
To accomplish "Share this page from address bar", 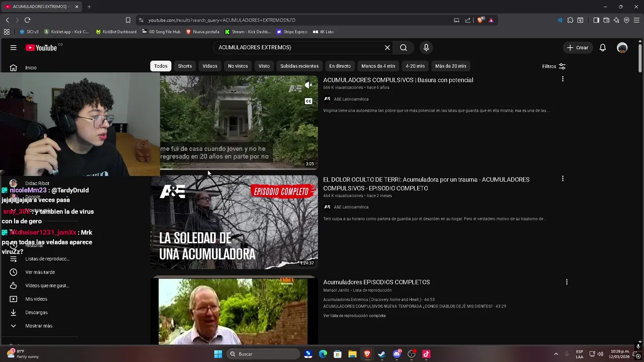I will click(x=468, y=20).
